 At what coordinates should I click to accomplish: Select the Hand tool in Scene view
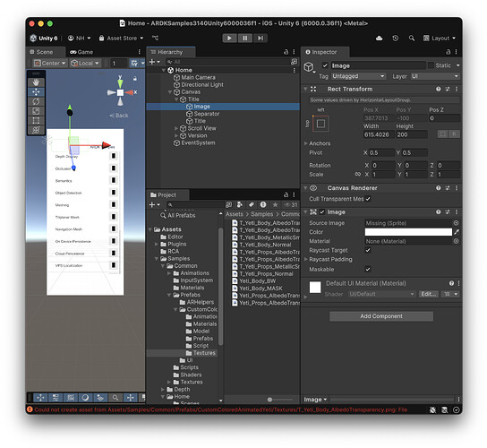pos(36,82)
